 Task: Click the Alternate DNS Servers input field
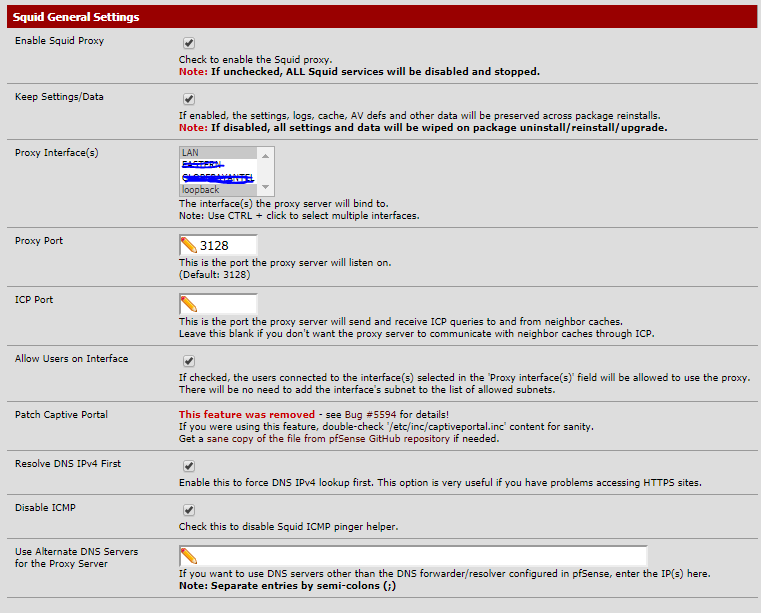413,556
